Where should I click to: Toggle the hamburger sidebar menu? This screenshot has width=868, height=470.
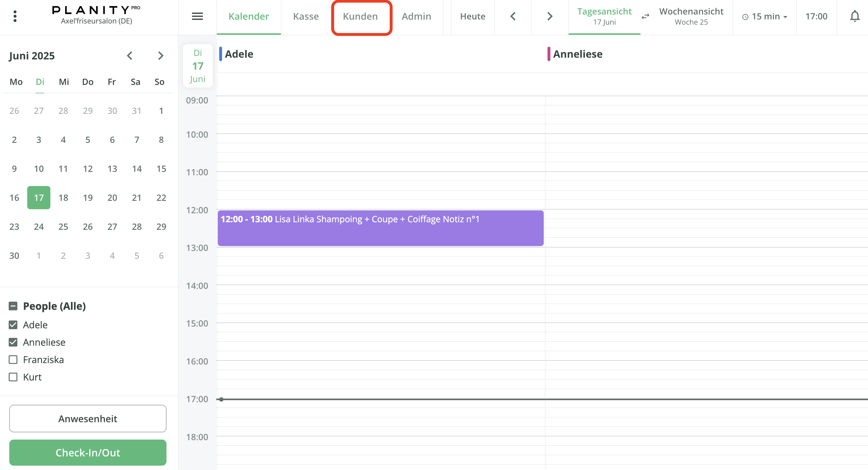pyautogui.click(x=197, y=16)
